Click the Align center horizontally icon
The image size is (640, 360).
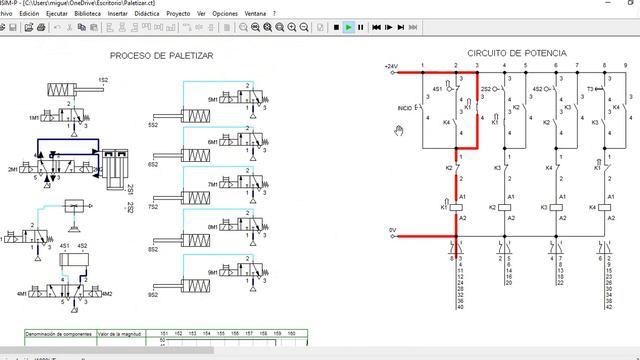click(x=122, y=27)
